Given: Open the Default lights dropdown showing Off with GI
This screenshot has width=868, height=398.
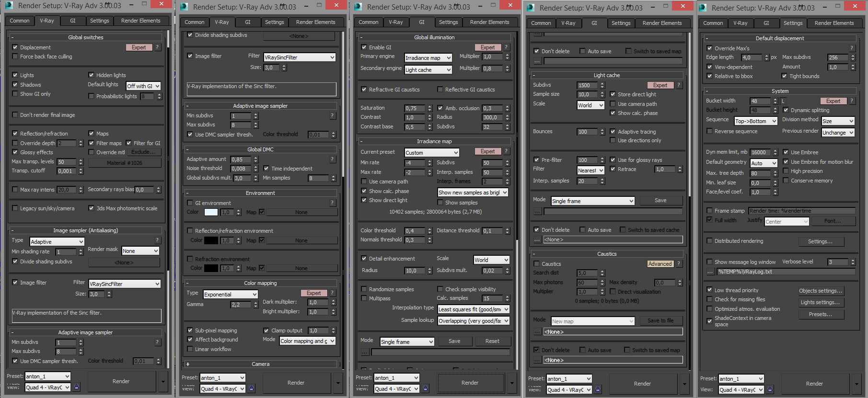Looking at the screenshot, I should 143,86.
